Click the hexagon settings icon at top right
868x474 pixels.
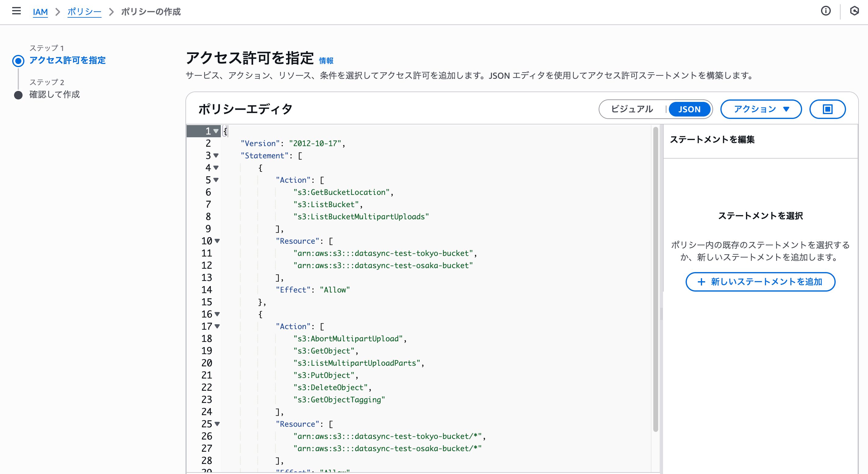coord(854,11)
